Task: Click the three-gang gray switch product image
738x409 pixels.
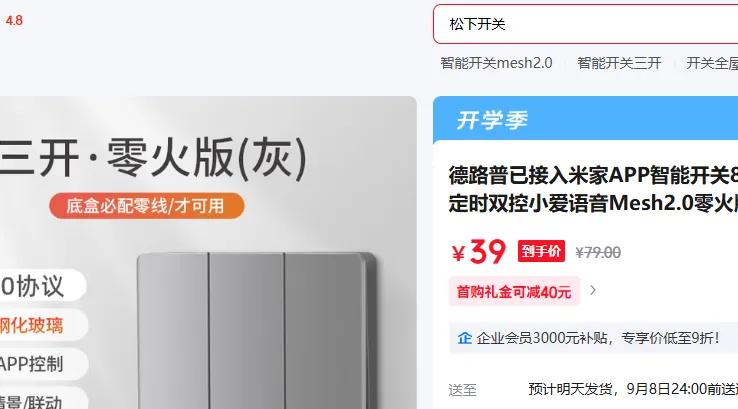Action: pyautogui.click(x=257, y=331)
